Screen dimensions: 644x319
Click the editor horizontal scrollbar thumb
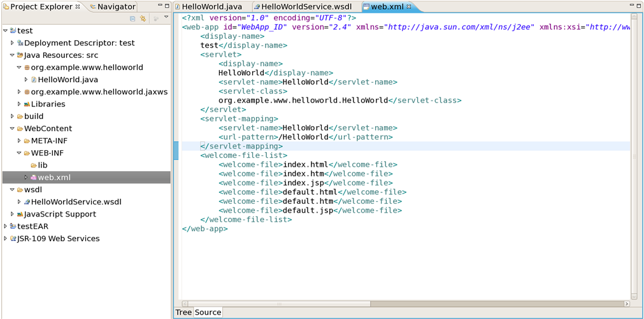[x=279, y=304]
